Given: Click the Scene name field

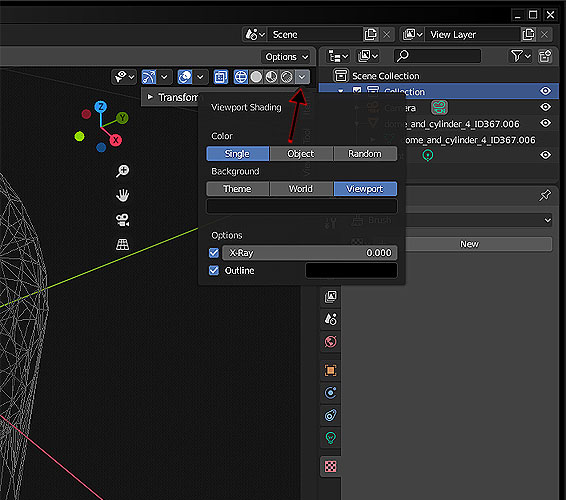Looking at the screenshot, I should (315, 35).
